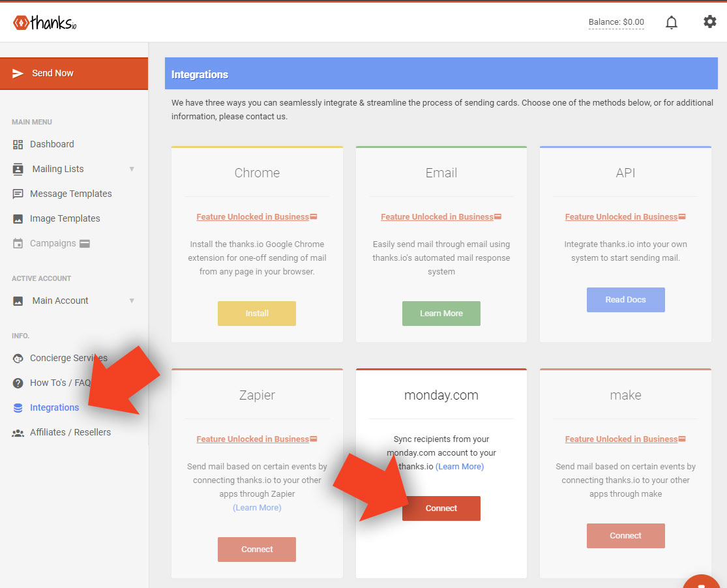The height and width of the screenshot is (588, 727).
Task: Open the settings gear icon
Action: point(709,22)
